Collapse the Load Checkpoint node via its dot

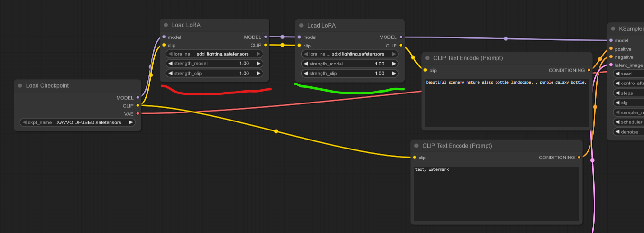[20, 86]
